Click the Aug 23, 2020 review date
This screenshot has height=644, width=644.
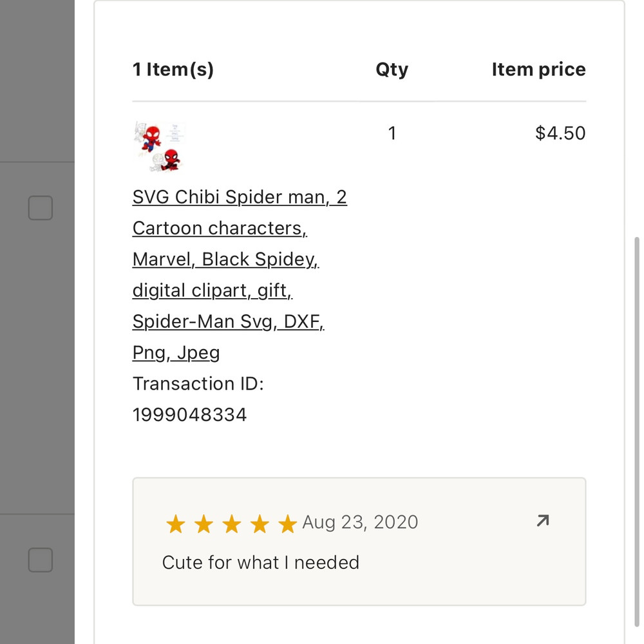pos(360,522)
